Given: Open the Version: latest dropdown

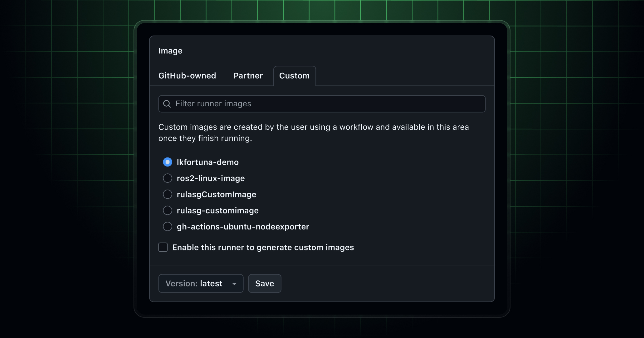Looking at the screenshot, I should pyautogui.click(x=201, y=283).
